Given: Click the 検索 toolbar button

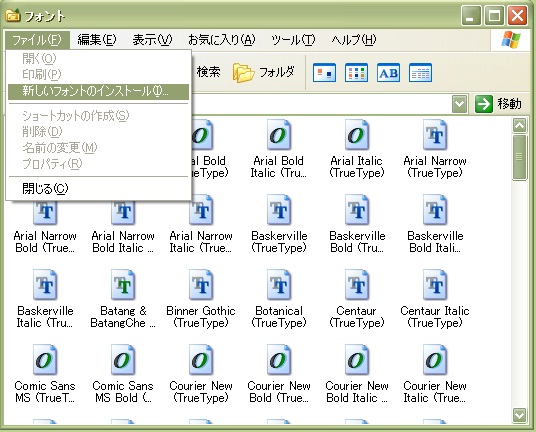Looking at the screenshot, I should click(x=208, y=72).
